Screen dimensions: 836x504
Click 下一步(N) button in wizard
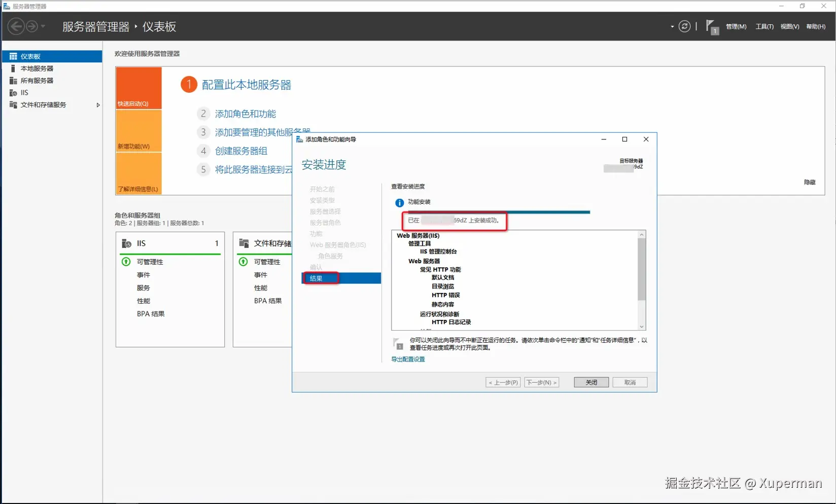click(542, 382)
